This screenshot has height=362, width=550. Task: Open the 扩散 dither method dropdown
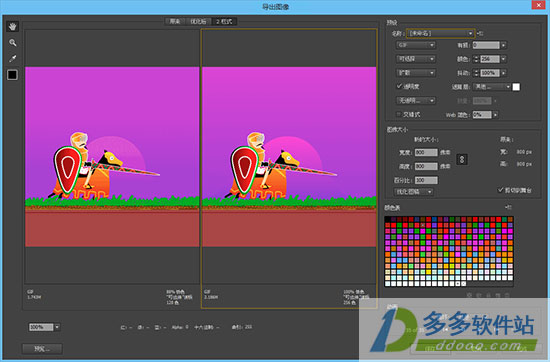click(x=416, y=73)
